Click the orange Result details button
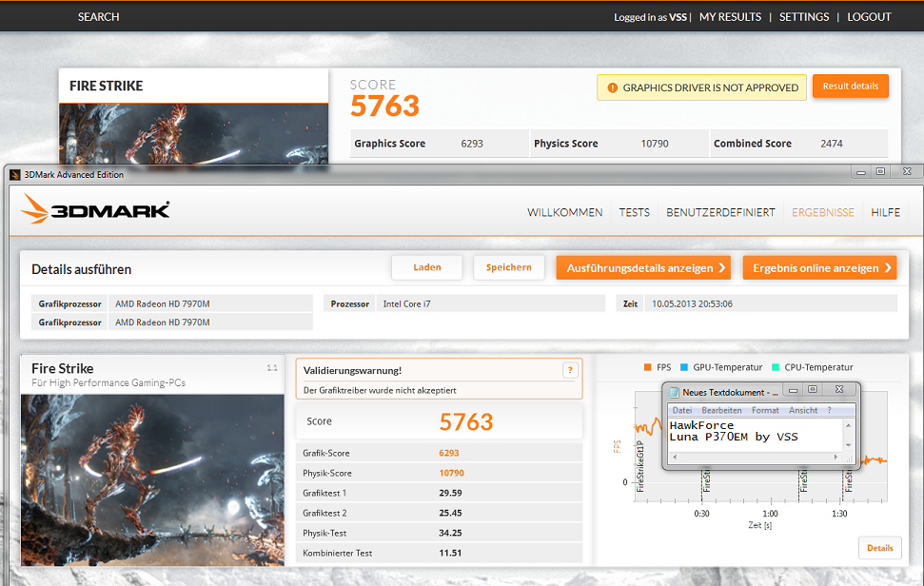This screenshot has width=924, height=586. [851, 86]
